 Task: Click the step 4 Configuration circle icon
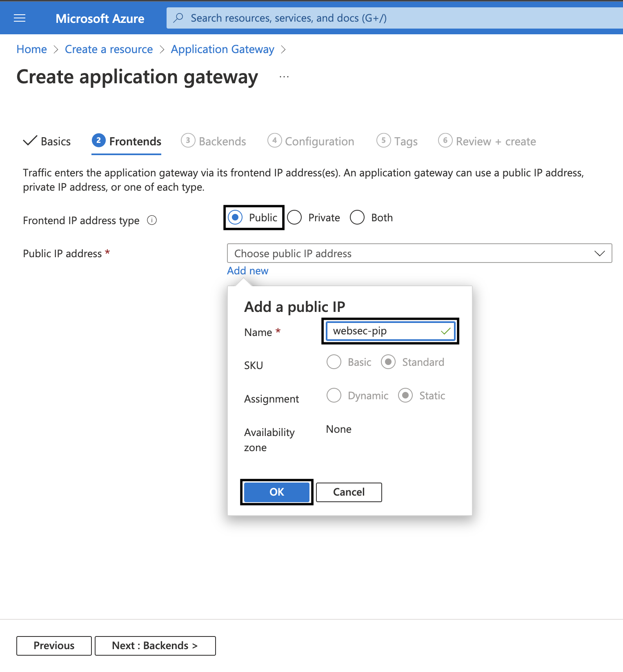click(x=274, y=141)
